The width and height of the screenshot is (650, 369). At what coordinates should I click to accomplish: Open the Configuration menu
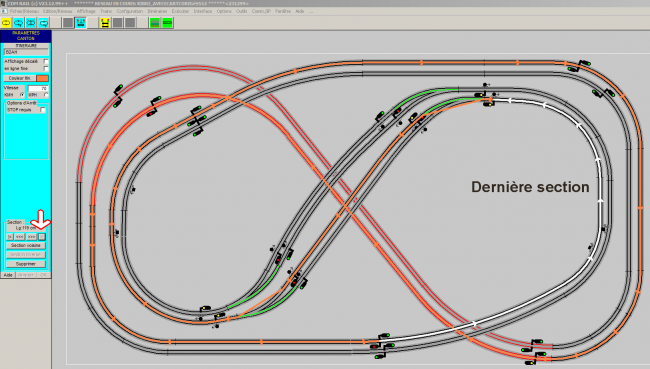[x=130, y=11]
